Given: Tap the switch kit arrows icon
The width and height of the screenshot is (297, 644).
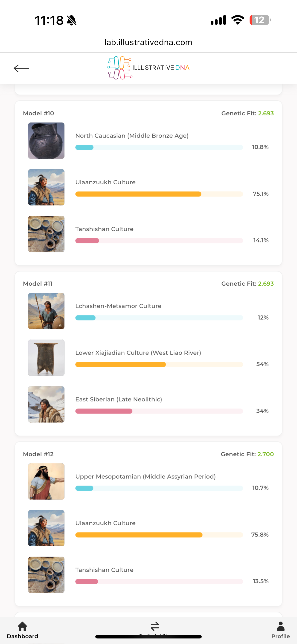Looking at the screenshot, I should tap(155, 626).
